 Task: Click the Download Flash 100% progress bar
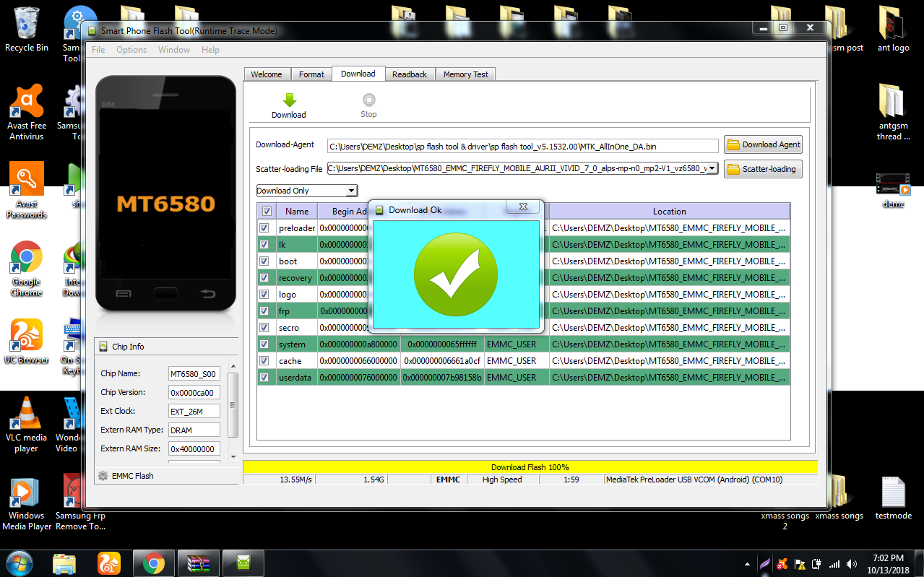tap(530, 467)
